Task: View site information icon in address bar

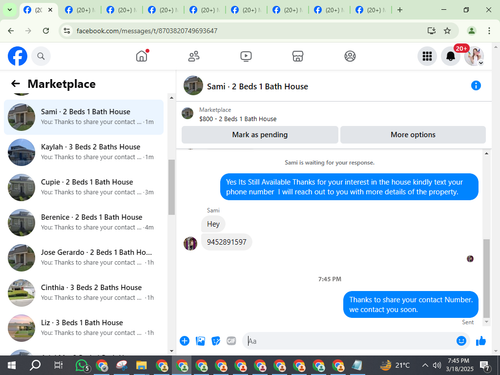Action: tap(67, 31)
